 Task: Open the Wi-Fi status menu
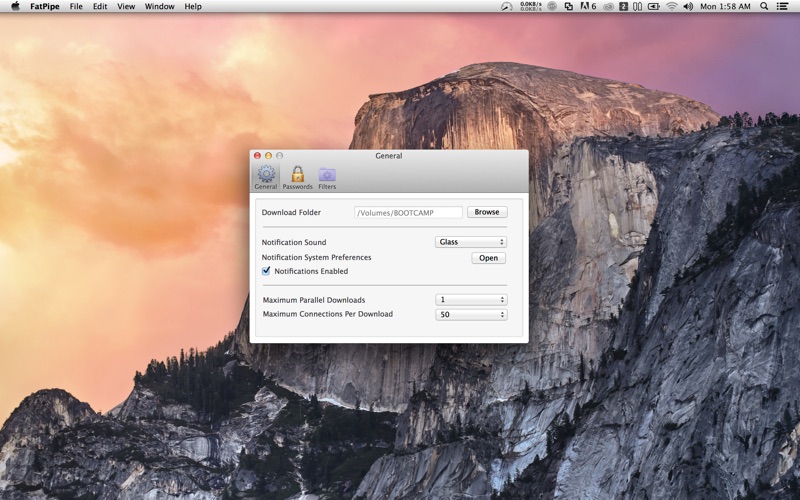click(672, 6)
